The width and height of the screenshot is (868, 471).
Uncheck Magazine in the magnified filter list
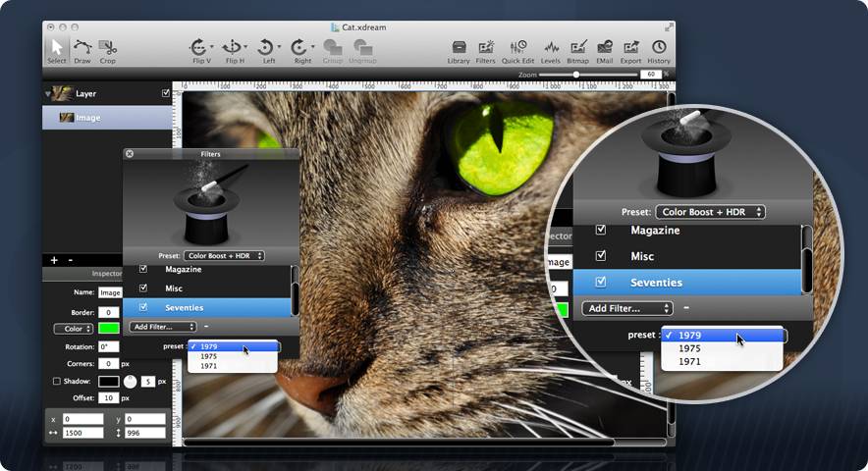(602, 231)
